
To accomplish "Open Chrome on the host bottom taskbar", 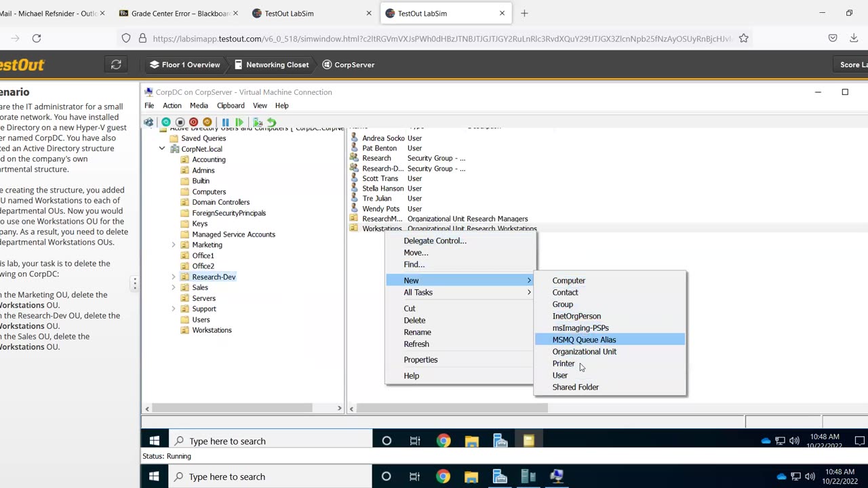I will point(443,476).
